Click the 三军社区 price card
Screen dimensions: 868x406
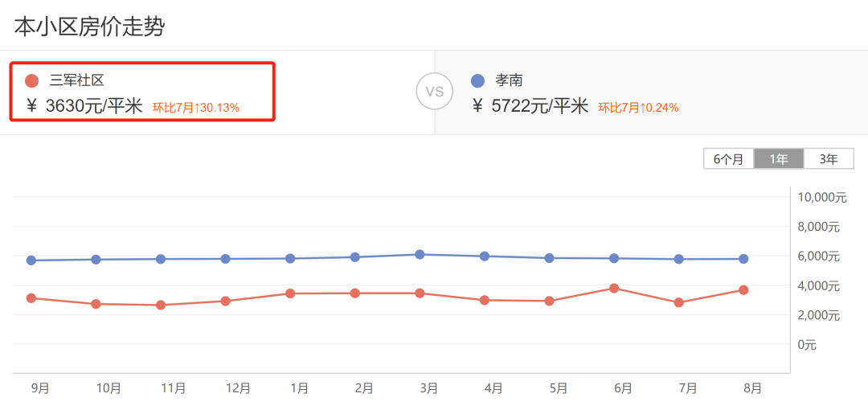pyautogui.click(x=142, y=92)
